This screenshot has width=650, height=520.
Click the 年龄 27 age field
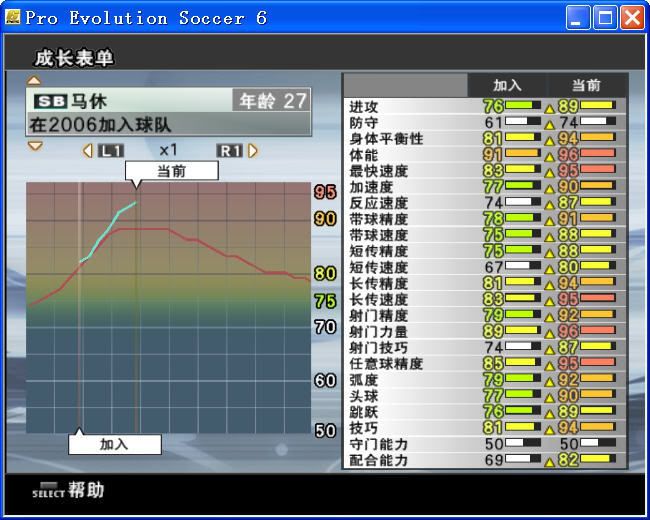click(x=270, y=101)
